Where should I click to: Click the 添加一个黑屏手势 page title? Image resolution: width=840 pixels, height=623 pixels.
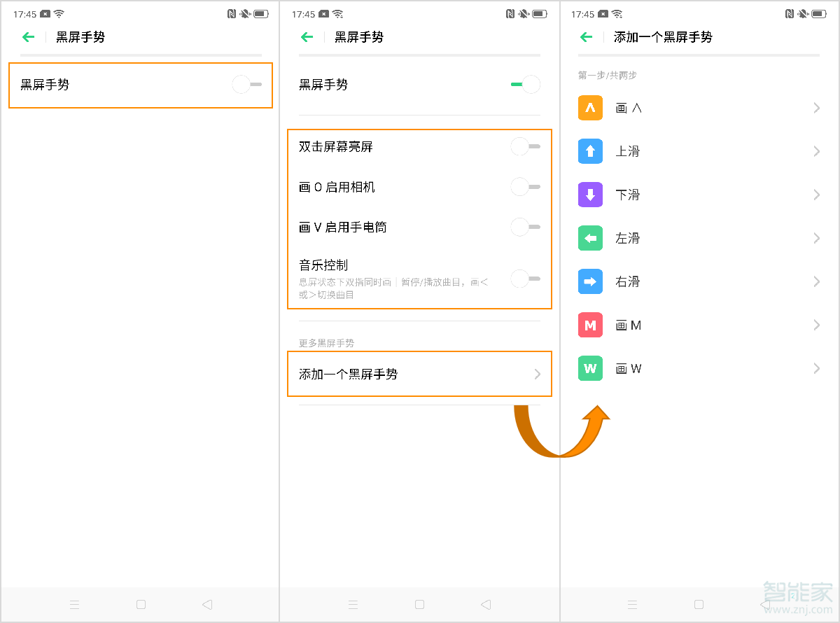(665, 37)
